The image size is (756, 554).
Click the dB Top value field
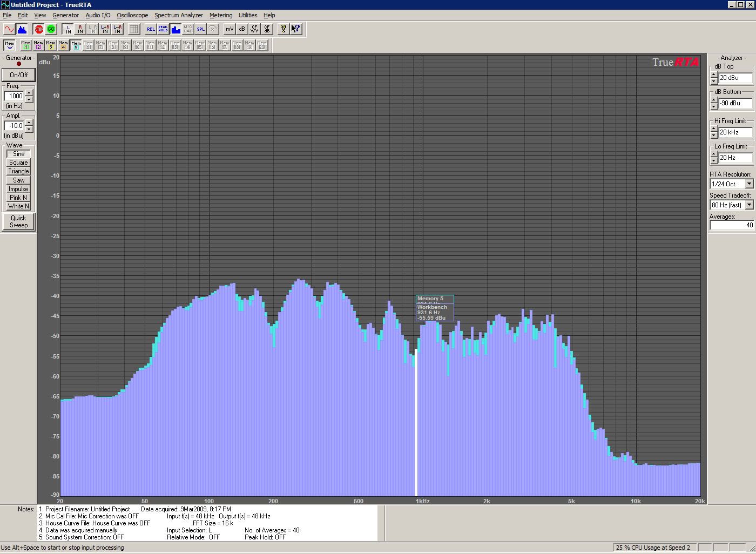click(735, 78)
